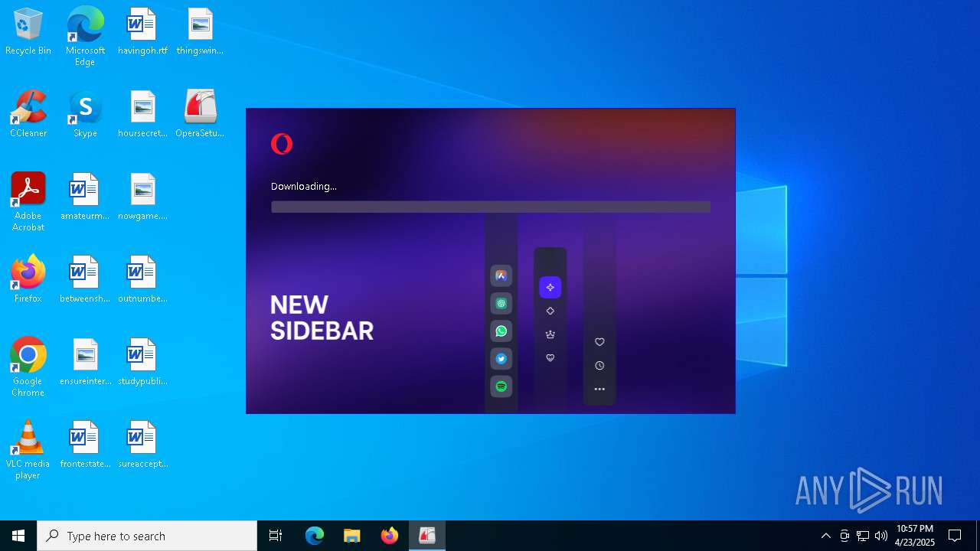Image resolution: width=980 pixels, height=551 pixels.
Task: Select the ensureinter file icon
Action: tap(85, 363)
